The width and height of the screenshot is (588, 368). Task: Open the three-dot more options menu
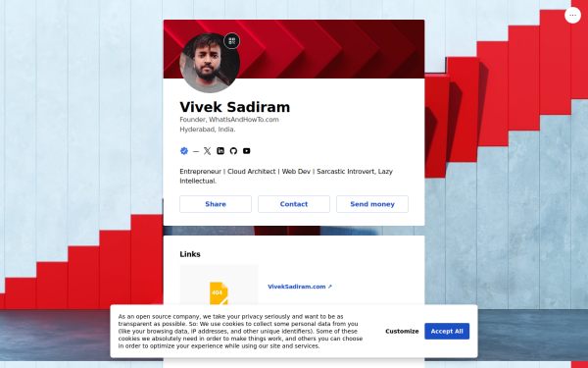572,16
